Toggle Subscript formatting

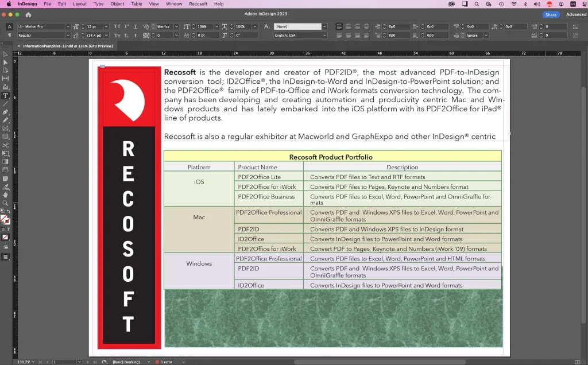point(126,35)
